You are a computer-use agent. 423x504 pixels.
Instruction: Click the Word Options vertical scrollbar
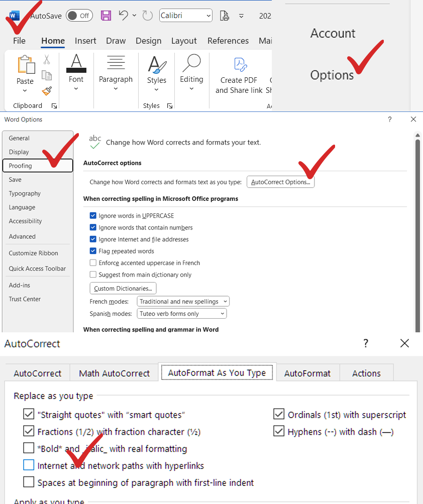click(x=417, y=235)
